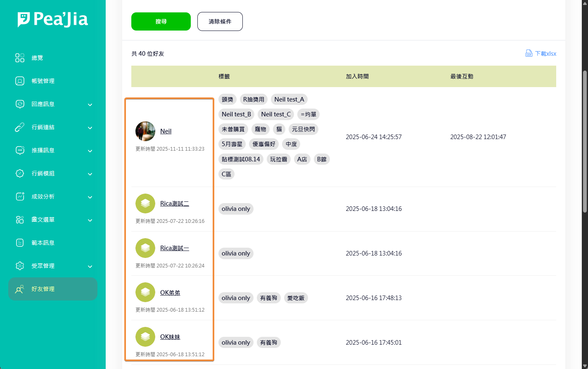
Task: Click the 成效分析 chart icon
Action: point(20,196)
